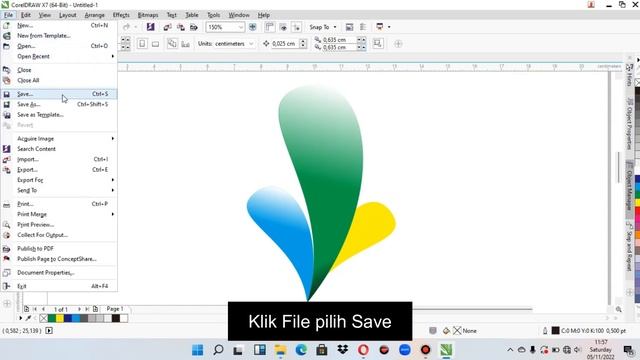Click the full-screen preview icon
The width and height of the screenshot is (640, 360).
253,27
